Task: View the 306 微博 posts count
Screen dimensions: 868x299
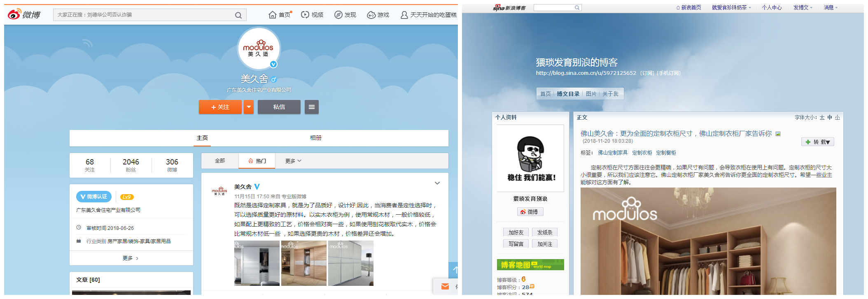Action: click(x=172, y=165)
